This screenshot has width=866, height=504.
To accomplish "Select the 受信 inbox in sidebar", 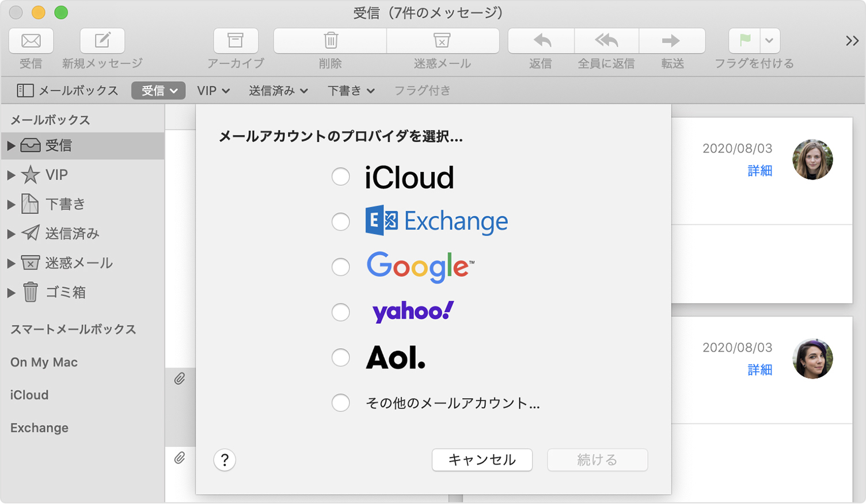I will [82, 146].
